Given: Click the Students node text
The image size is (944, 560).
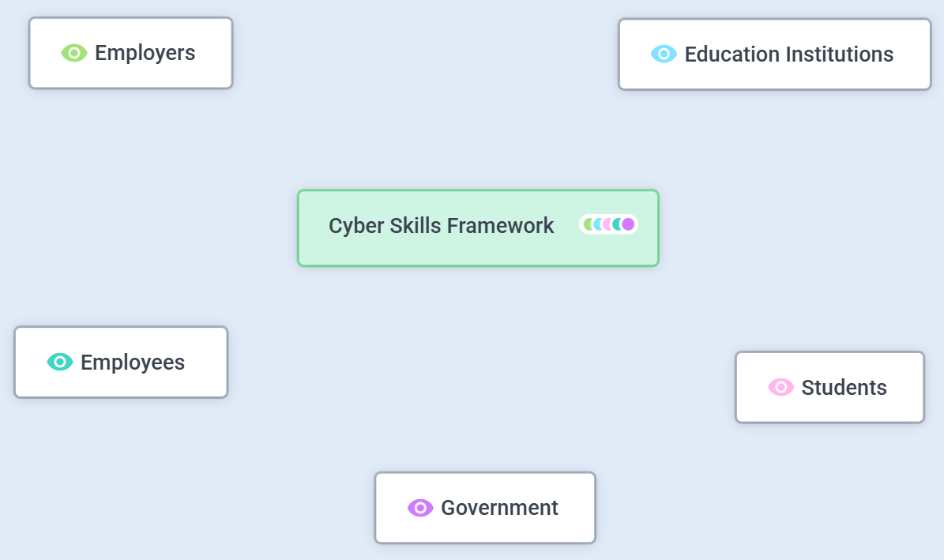Looking at the screenshot, I should pos(844,387).
